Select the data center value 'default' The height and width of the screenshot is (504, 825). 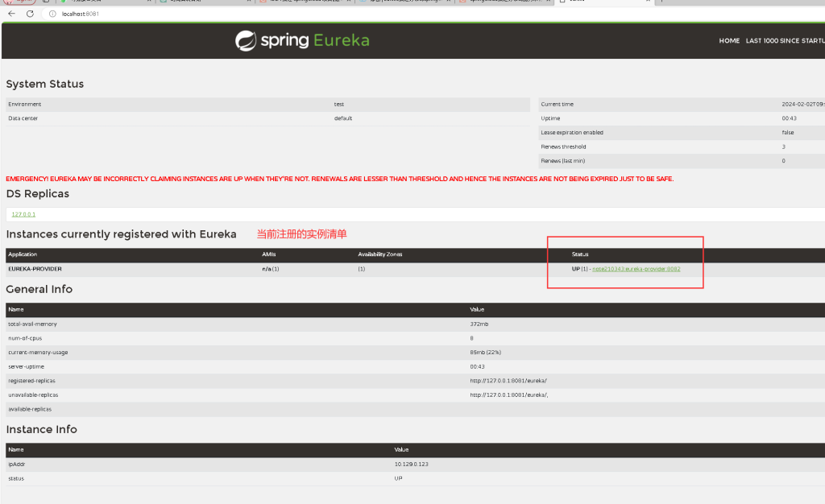tap(343, 118)
